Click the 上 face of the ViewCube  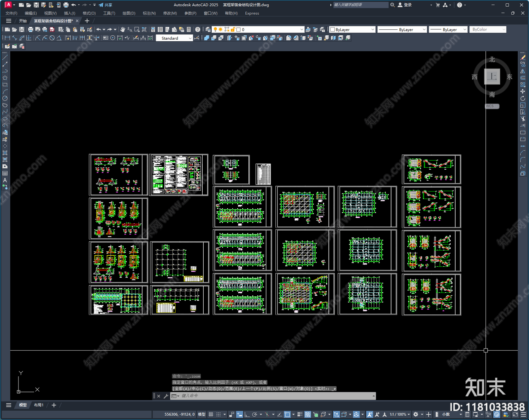(x=492, y=77)
